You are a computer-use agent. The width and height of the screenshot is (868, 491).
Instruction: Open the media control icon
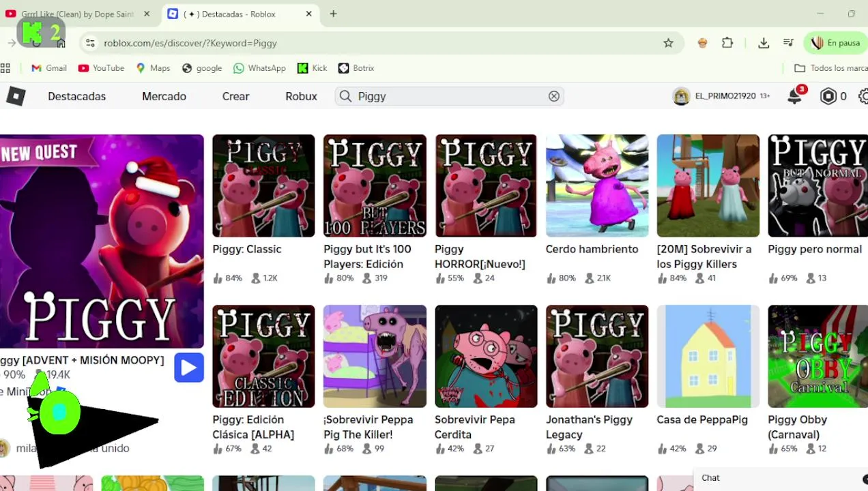[x=788, y=43]
